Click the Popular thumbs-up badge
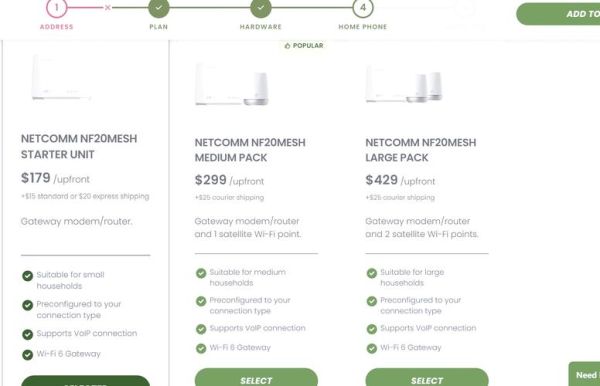Screen dimensions: 600x386 304,46
